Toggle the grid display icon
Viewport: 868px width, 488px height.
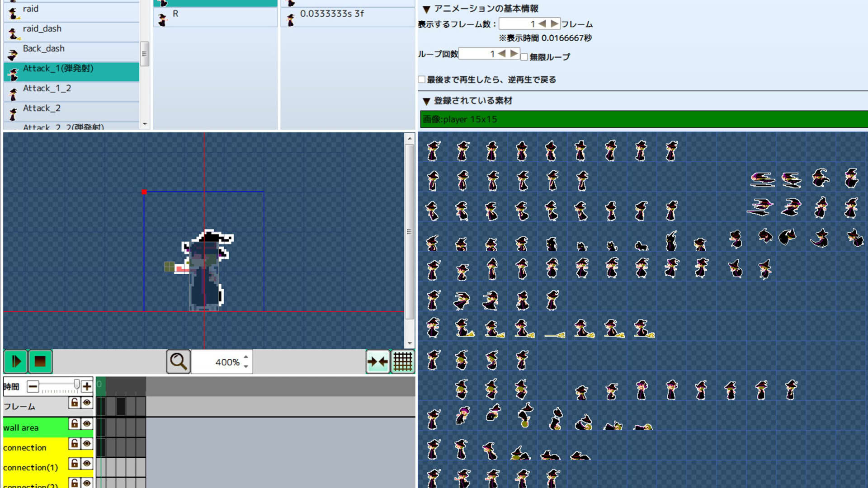click(x=402, y=361)
